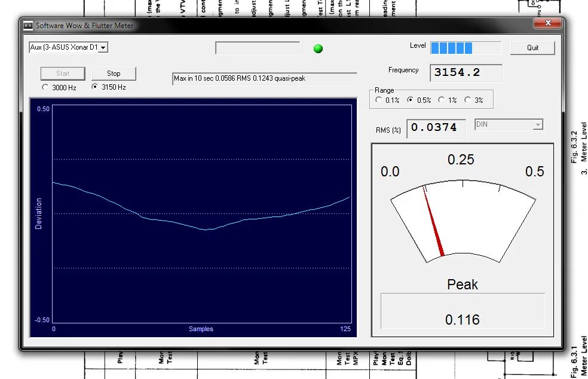The image size is (588, 379).
Task: Set range to 0.5%
Action: pyautogui.click(x=410, y=100)
